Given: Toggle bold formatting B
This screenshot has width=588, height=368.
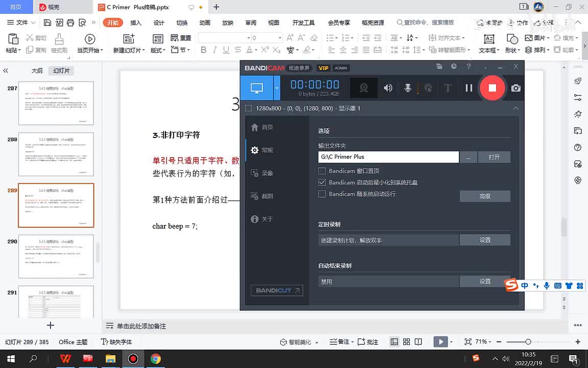Looking at the screenshot, I should pos(203,50).
